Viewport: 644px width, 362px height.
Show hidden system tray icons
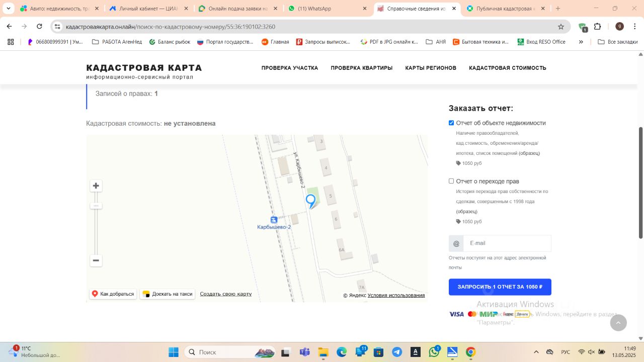point(536,352)
